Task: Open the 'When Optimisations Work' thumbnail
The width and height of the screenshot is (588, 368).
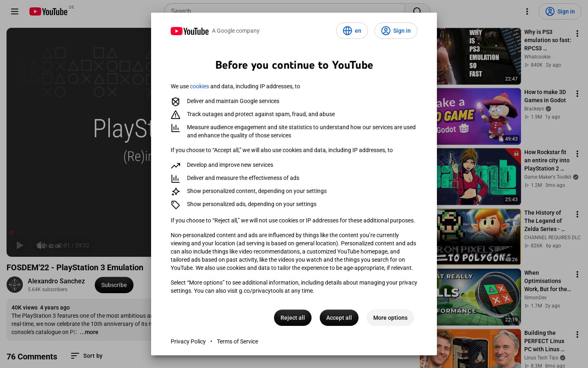Action: point(479,297)
